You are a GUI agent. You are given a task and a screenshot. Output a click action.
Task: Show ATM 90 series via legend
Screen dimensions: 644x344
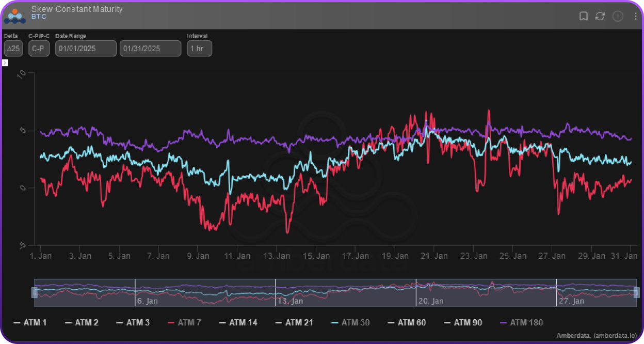coord(463,323)
